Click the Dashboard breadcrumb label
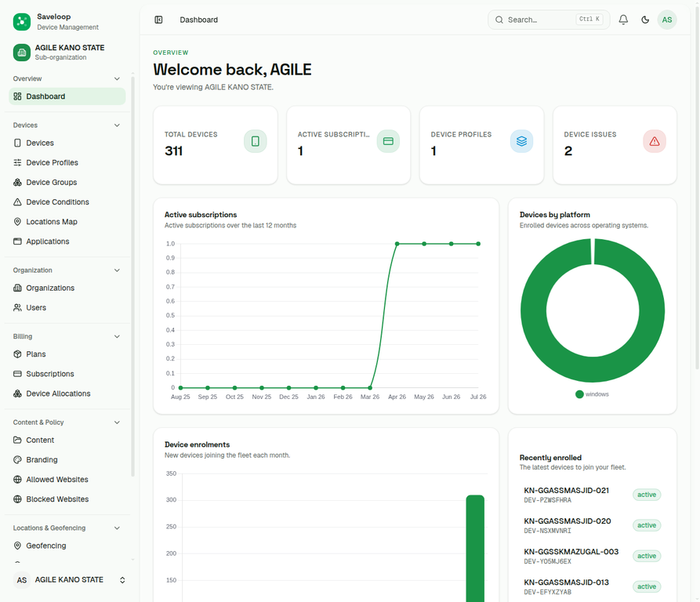The width and height of the screenshot is (700, 602). 198,20
